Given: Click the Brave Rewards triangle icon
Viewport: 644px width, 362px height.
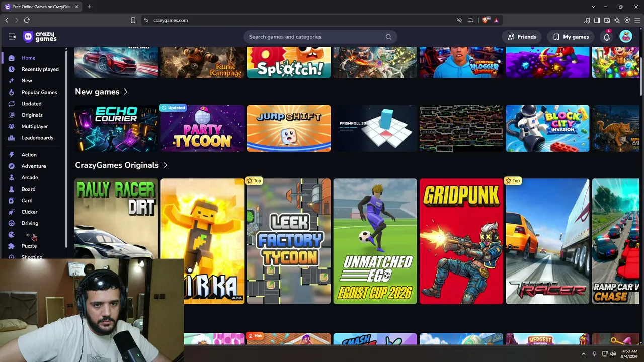Looking at the screenshot, I should click(496, 20).
